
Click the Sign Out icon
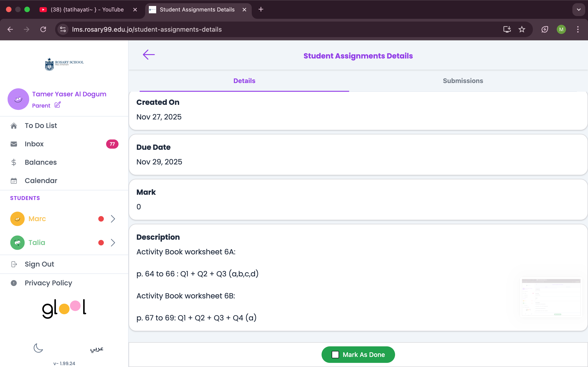(14, 264)
